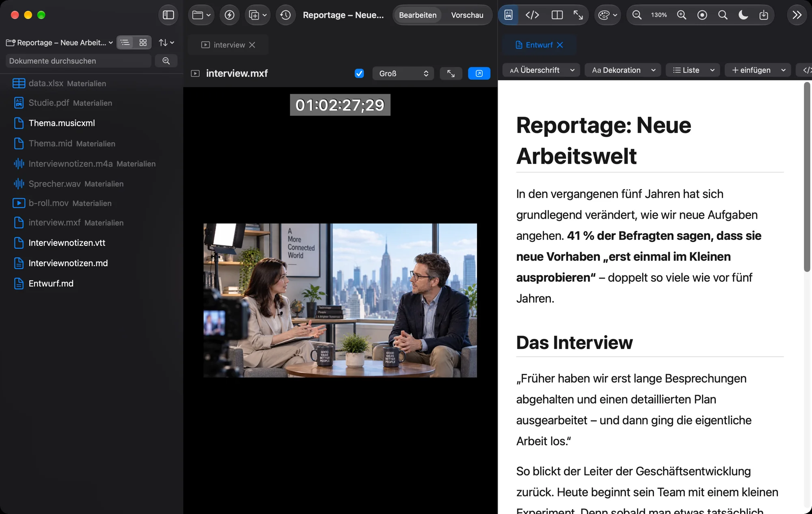
Task: Uncheck the checkbox beside interview.mxf
Action: pos(359,74)
